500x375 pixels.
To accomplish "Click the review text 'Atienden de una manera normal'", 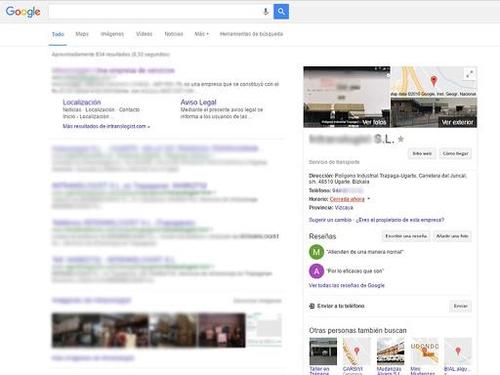I will pyautogui.click(x=365, y=252).
